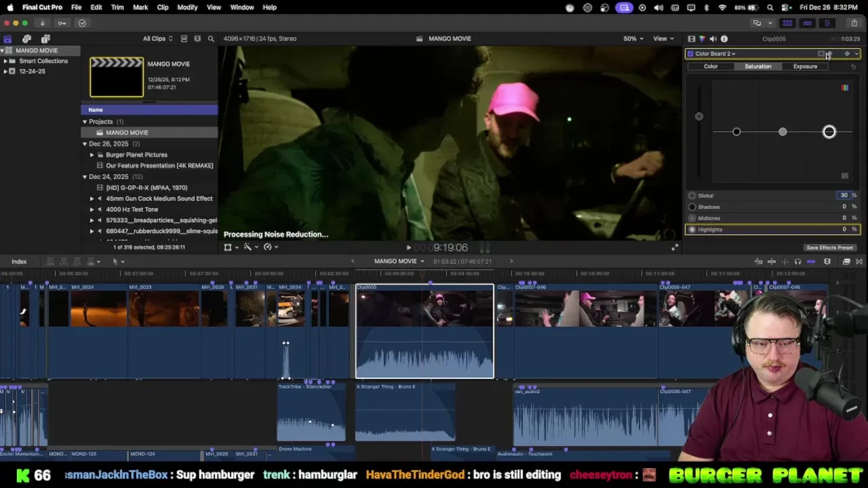The width and height of the screenshot is (868, 488).
Task: Toggle the Timeline panel visibility button
Action: click(x=807, y=23)
